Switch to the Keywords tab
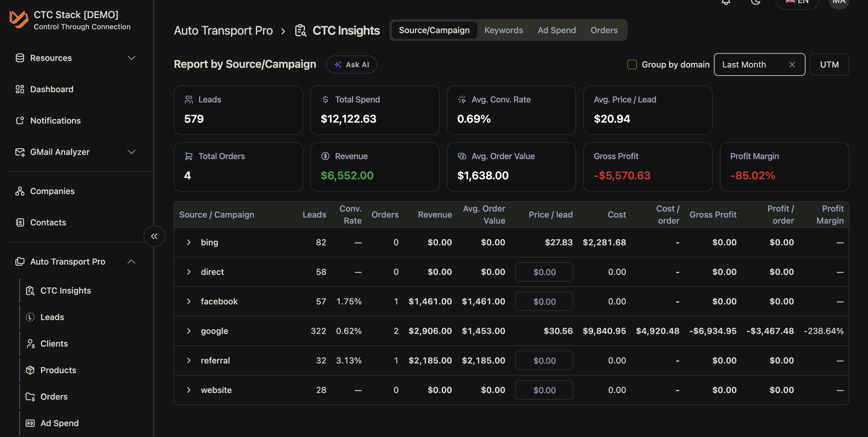This screenshot has width=868, height=437. tap(503, 30)
